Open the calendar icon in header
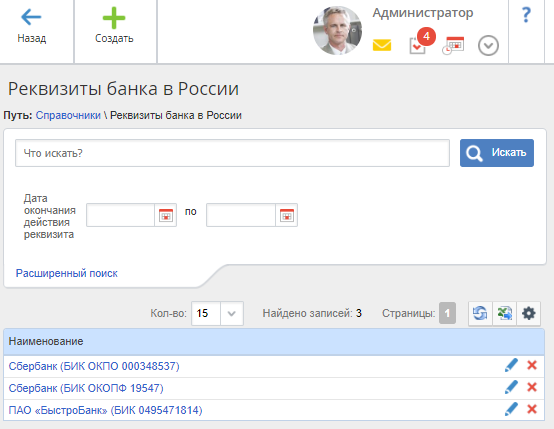This screenshot has height=429, width=554. pos(453,46)
